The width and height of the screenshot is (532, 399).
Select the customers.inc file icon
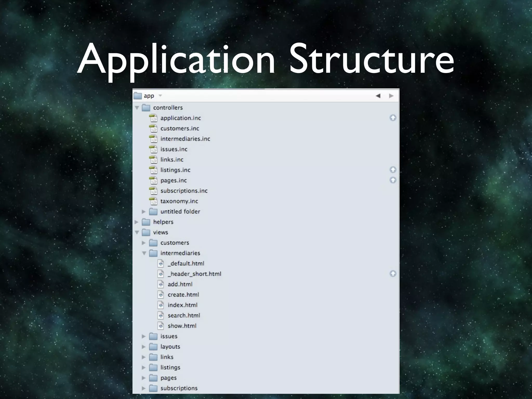coord(153,128)
